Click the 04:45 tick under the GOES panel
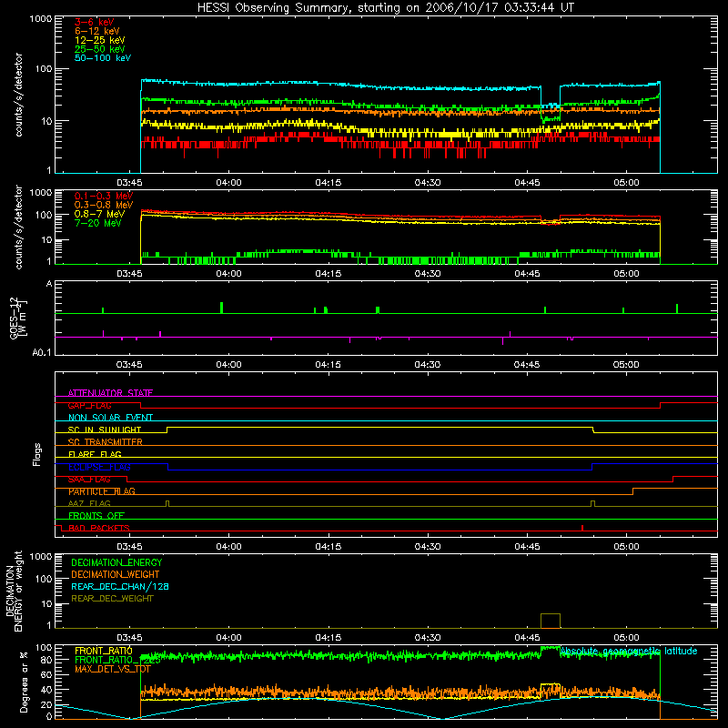The image size is (728, 728). (x=527, y=365)
